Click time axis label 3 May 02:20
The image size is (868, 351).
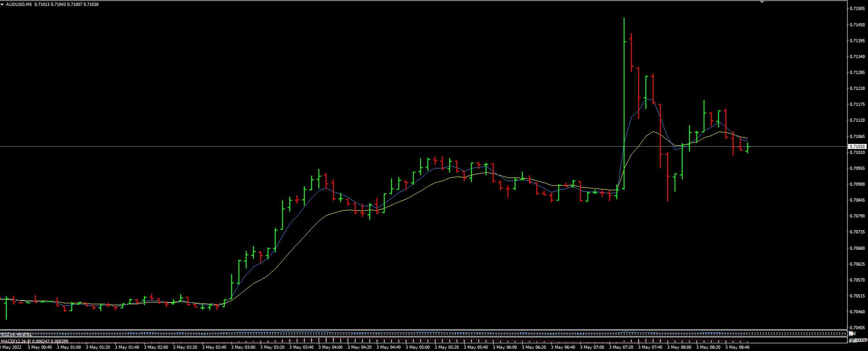pyautogui.click(x=185, y=347)
